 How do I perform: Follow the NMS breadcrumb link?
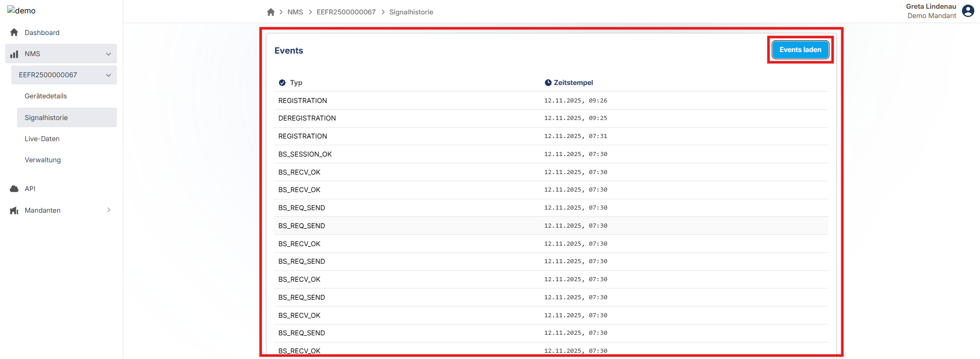[295, 12]
